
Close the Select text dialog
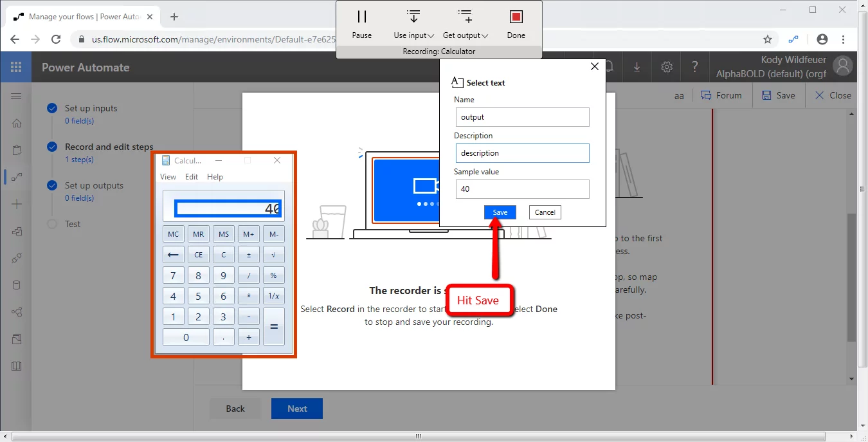coord(595,66)
